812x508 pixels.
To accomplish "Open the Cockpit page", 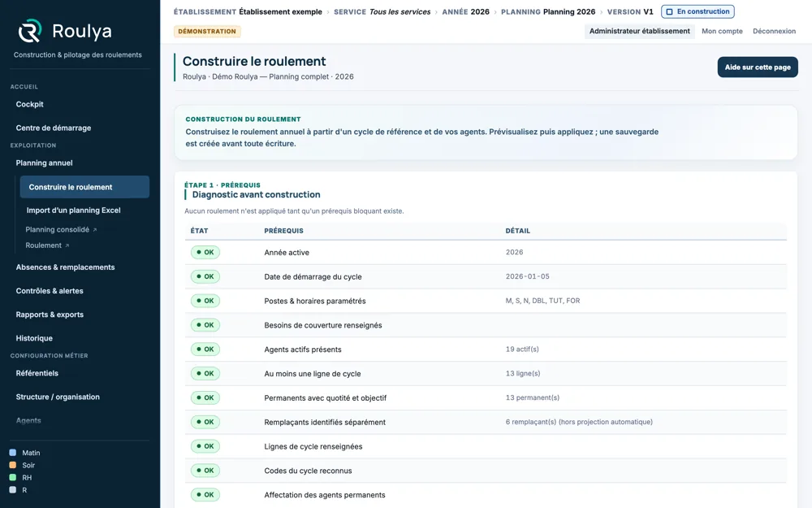I will click(29, 104).
